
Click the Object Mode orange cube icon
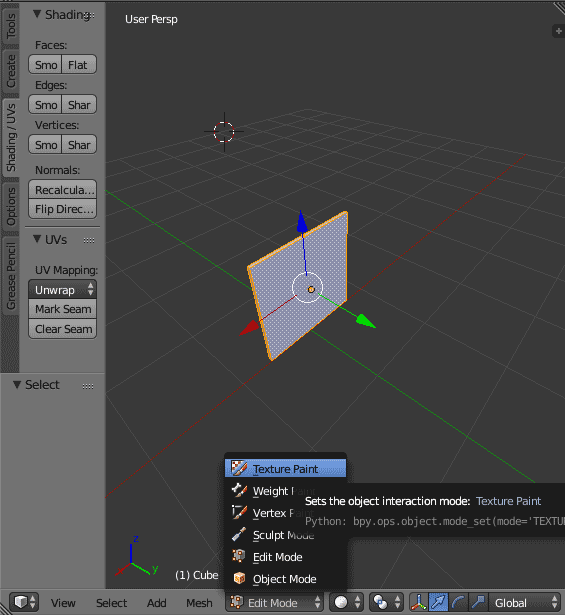point(239,578)
